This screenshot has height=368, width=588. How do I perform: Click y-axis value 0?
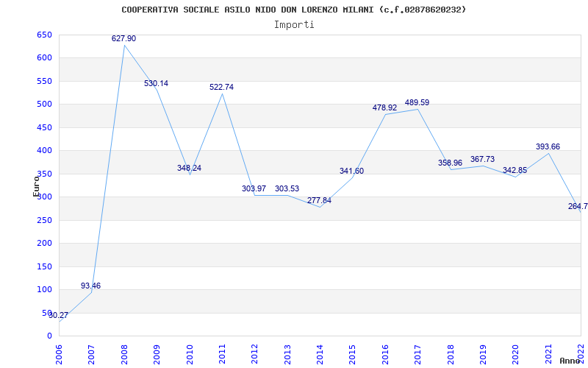50,336
